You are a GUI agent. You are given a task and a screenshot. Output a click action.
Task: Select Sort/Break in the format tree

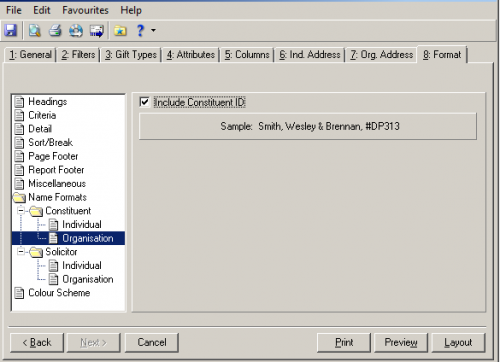[x=50, y=142]
